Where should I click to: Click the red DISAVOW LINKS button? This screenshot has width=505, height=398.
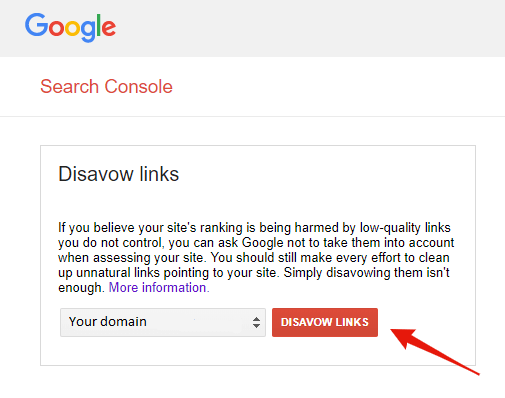(x=325, y=322)
